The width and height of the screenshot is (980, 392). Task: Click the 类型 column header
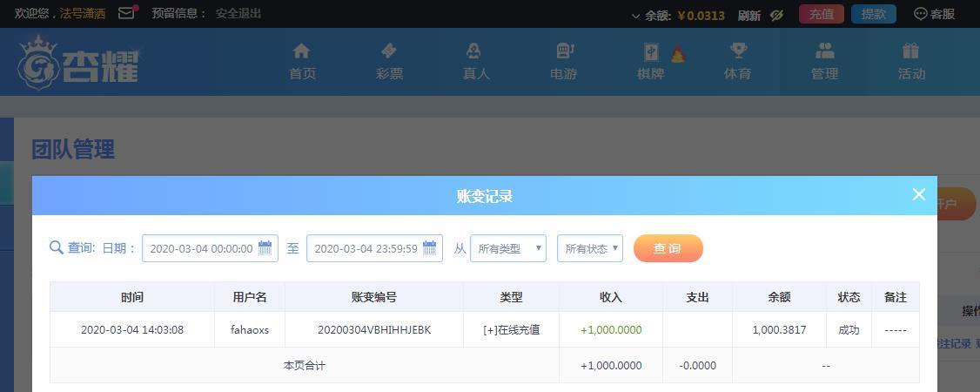[511, 297]
